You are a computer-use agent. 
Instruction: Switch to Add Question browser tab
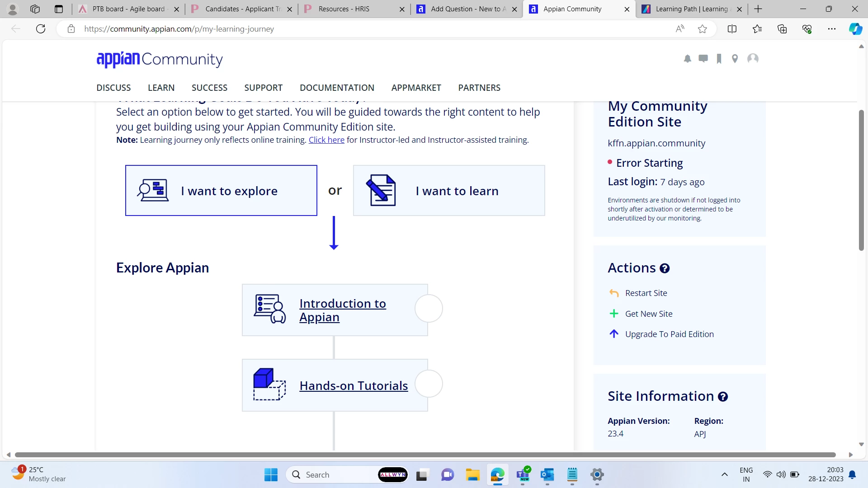point(467,9)
